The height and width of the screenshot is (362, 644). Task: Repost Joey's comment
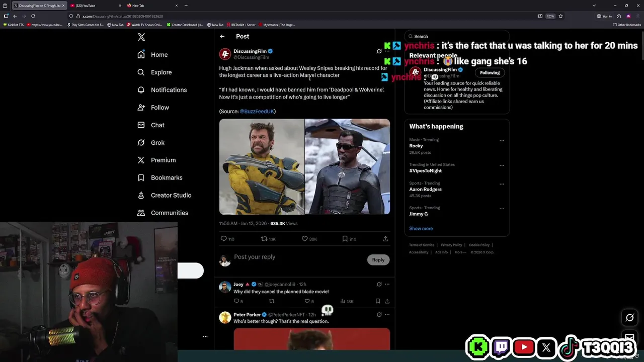coord(272,301)
